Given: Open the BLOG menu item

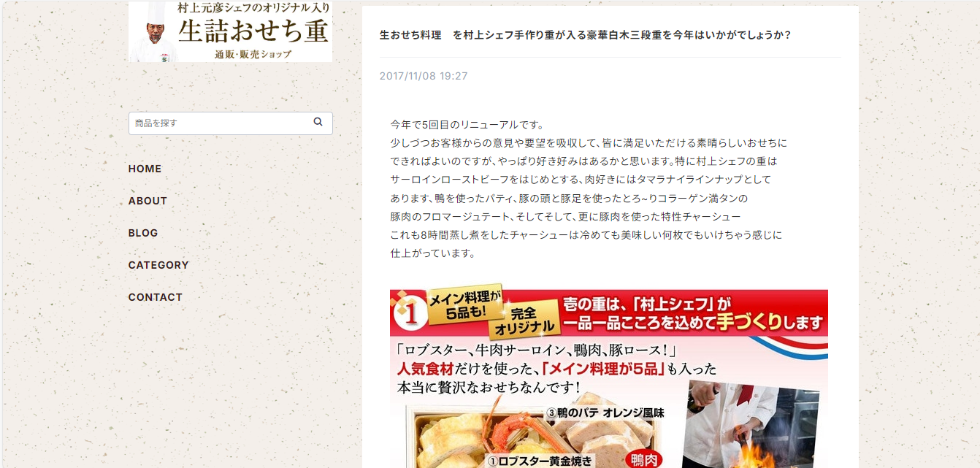Looking at the screenshot, I should (143, 233).
